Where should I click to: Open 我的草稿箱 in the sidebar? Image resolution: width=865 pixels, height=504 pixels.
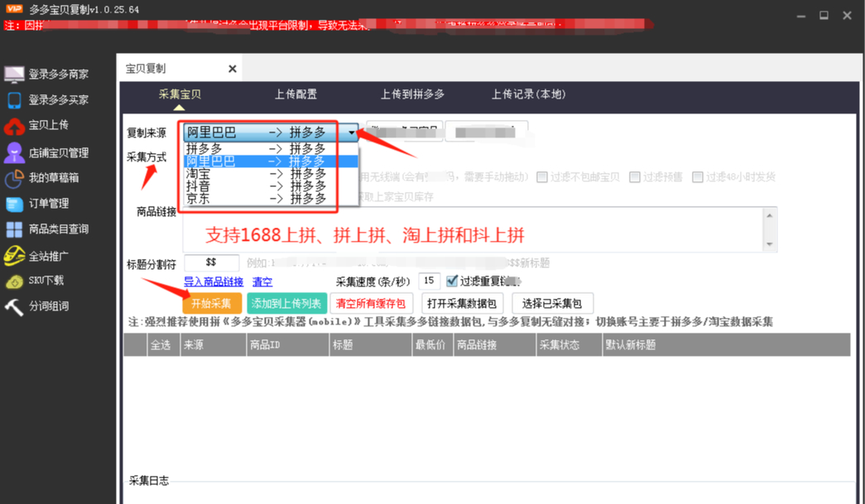point(41,178)
